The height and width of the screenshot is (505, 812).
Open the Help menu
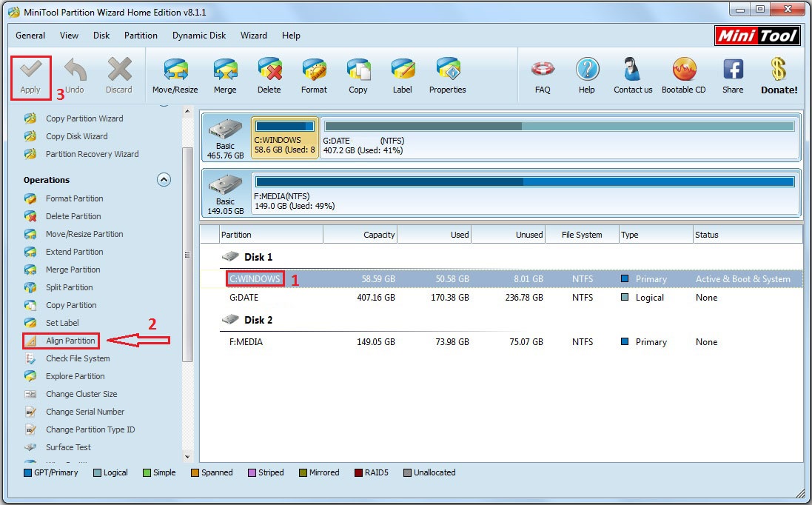coord(291,36)
